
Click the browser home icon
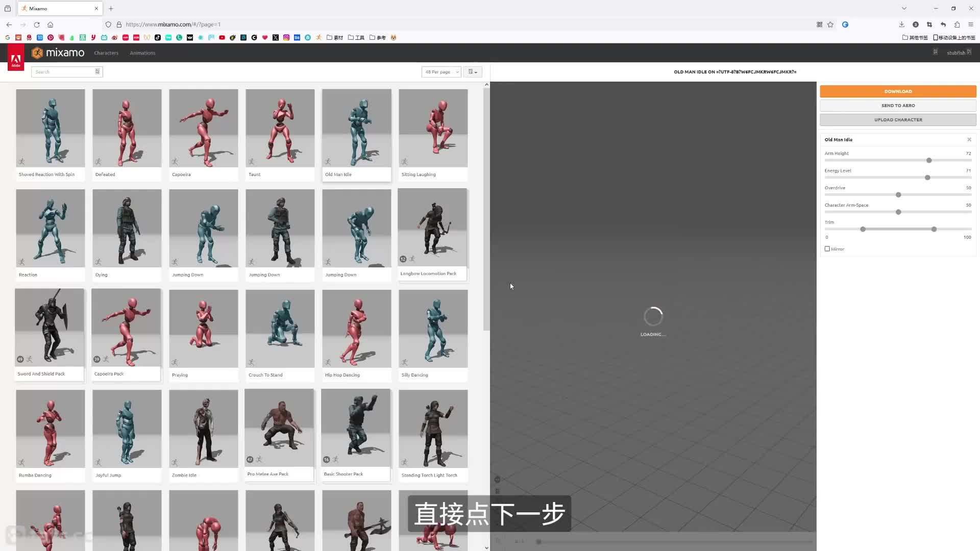[x=50, y=24]
